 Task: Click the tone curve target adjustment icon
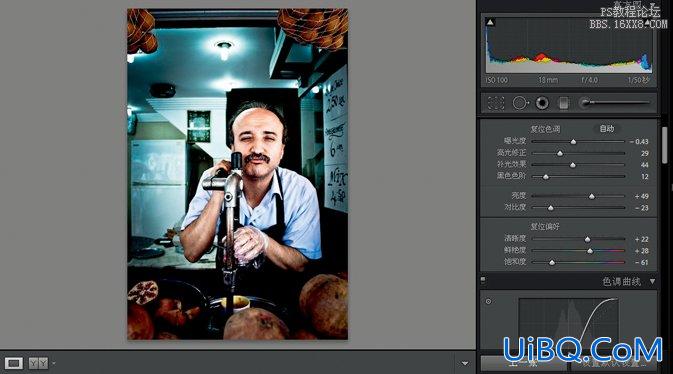point(488,301)
